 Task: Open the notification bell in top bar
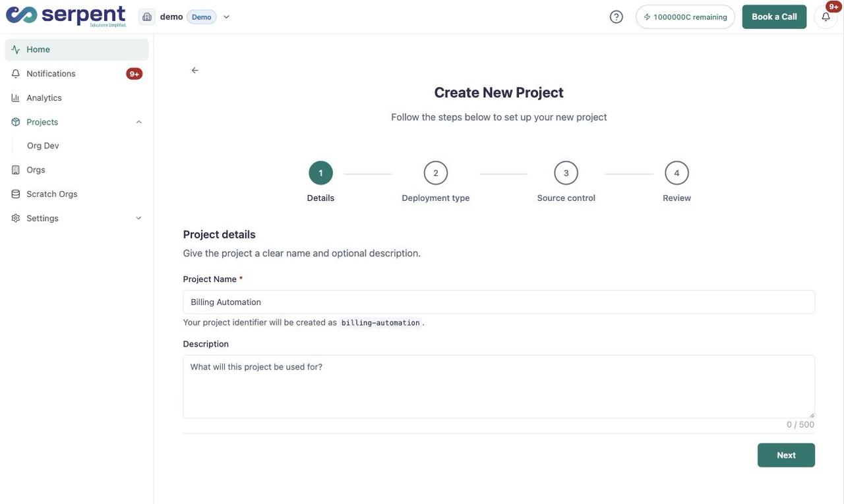826,16
